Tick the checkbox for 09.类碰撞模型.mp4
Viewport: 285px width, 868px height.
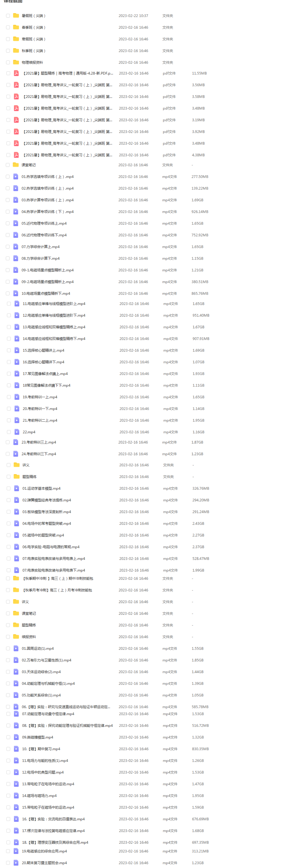[8, 737]
